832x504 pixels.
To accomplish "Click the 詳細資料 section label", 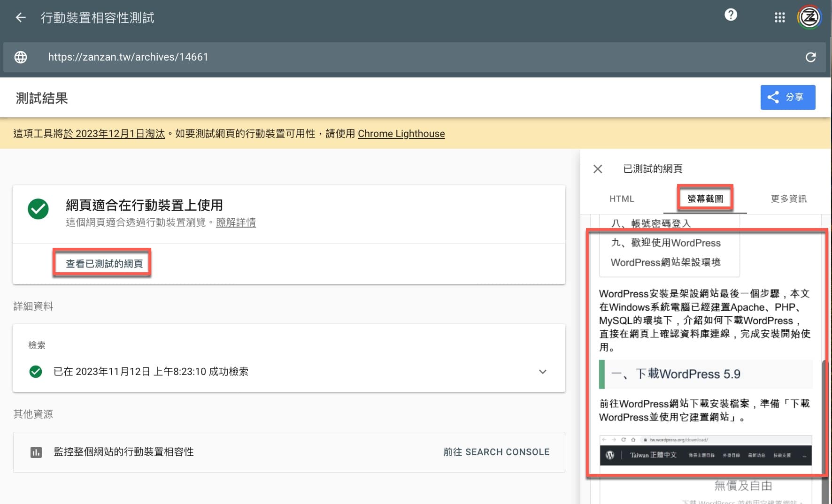I will click(33, 306).
